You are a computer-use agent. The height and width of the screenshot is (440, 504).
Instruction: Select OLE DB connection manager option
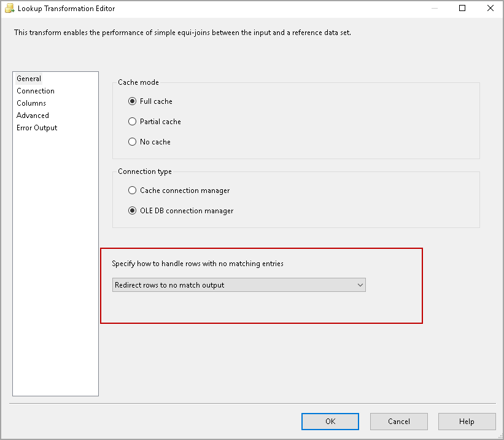132,211
